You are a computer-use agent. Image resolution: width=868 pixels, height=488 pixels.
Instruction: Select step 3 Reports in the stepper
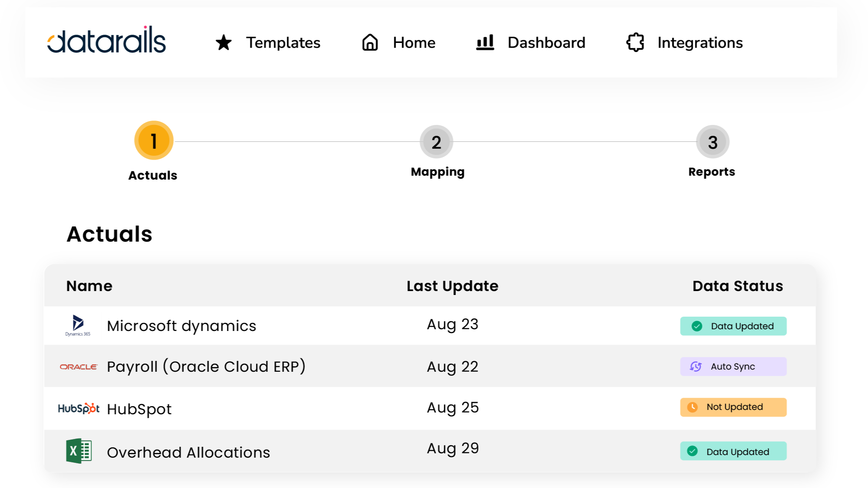[x=712, y=141]
